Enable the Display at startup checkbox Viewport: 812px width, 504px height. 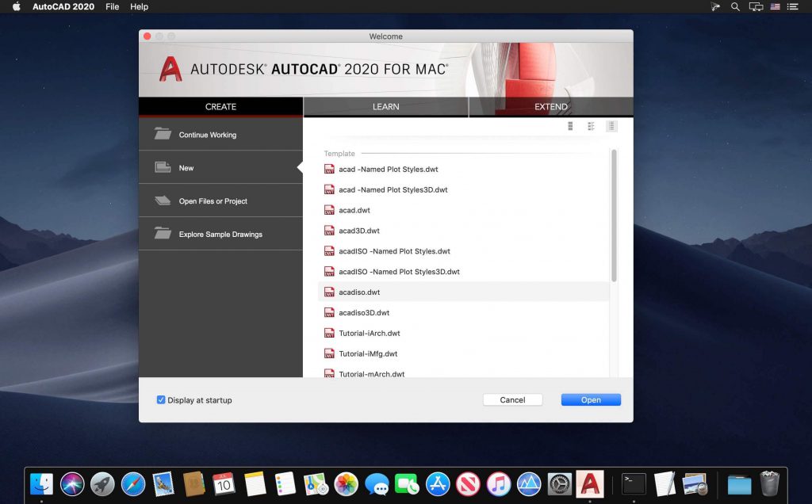(161, 400)
